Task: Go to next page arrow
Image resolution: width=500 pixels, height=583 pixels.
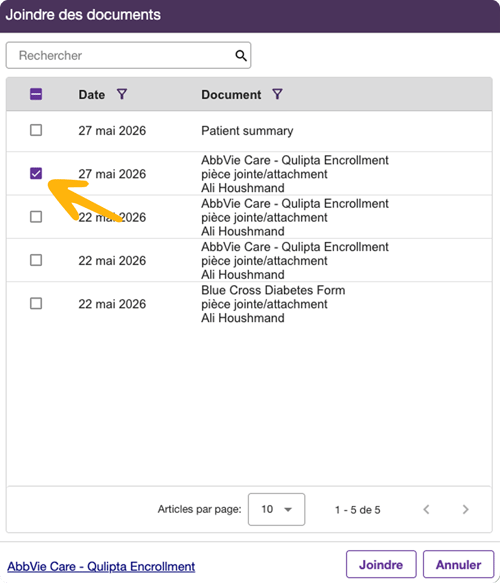Action: click(x=465, y=509)
